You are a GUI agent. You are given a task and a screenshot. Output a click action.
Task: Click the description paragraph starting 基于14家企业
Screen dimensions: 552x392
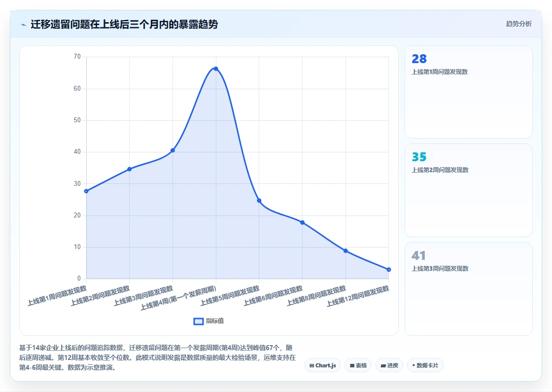tap(158, 357)
